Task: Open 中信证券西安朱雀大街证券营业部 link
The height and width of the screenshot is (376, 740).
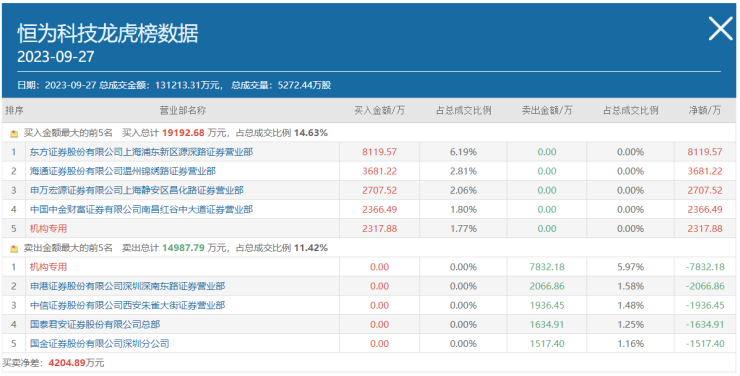Action: (x=127, y=306)
